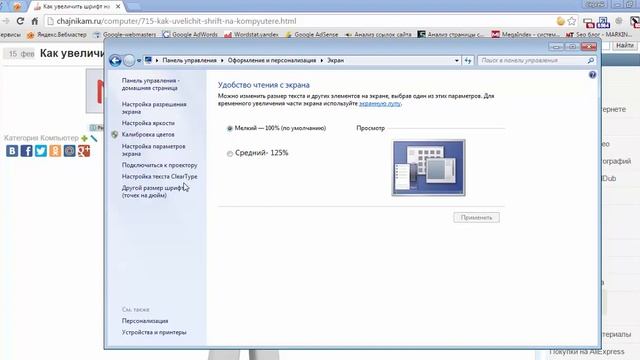Open 'Яндекс.Вебмастер' bookmark
The width and height of the screenshot is (640, 360).
point(57,35)
